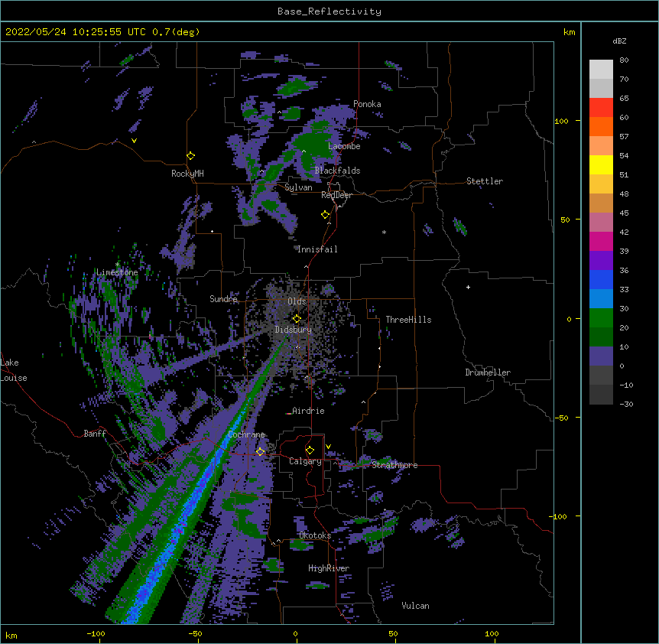Click the Lacombe town label
The width and height of the screenshot is (659, 644).
tap(344, 146)
